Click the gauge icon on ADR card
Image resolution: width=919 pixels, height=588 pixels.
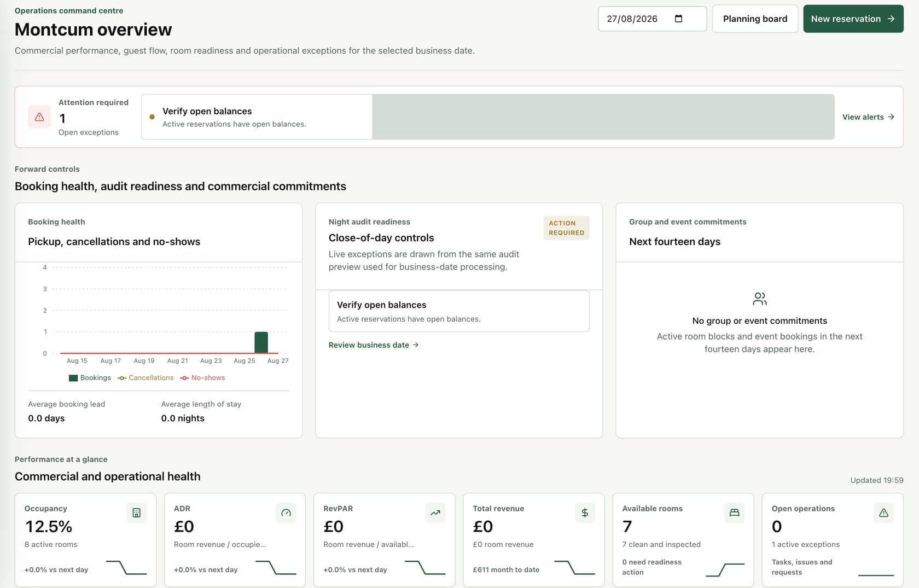point(286,513)
